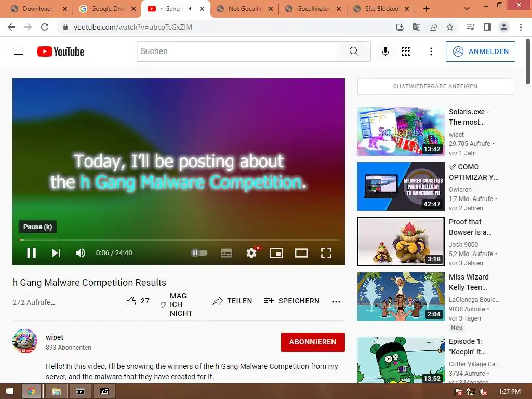The height and width of the screenshot is (399, 532).
Task: Click the ANMELDEN sign-in button
Action: pyautogui.click(x=481, y=51)
